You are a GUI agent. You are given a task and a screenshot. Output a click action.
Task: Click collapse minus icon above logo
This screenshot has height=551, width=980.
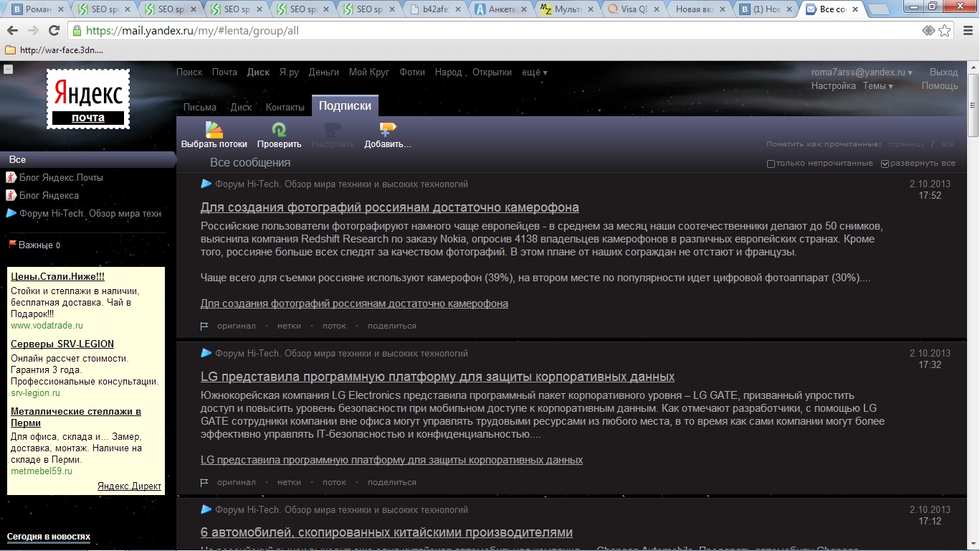(8, 70)
